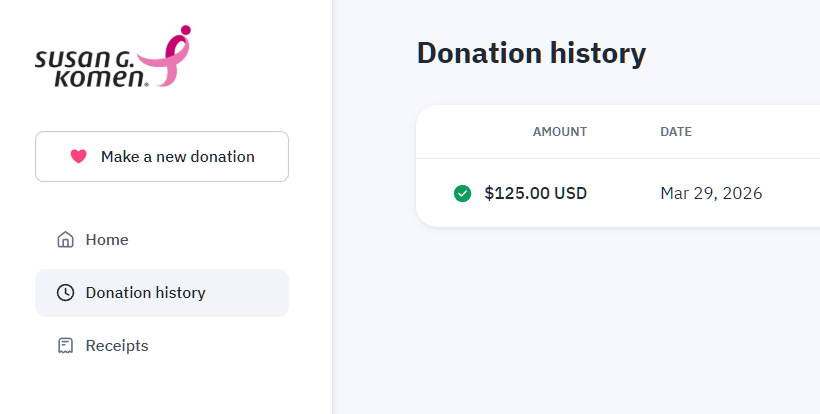The image size is (820, 414).
Task: Sort by the AMOUNT column header
Action: tap(559, 132)
